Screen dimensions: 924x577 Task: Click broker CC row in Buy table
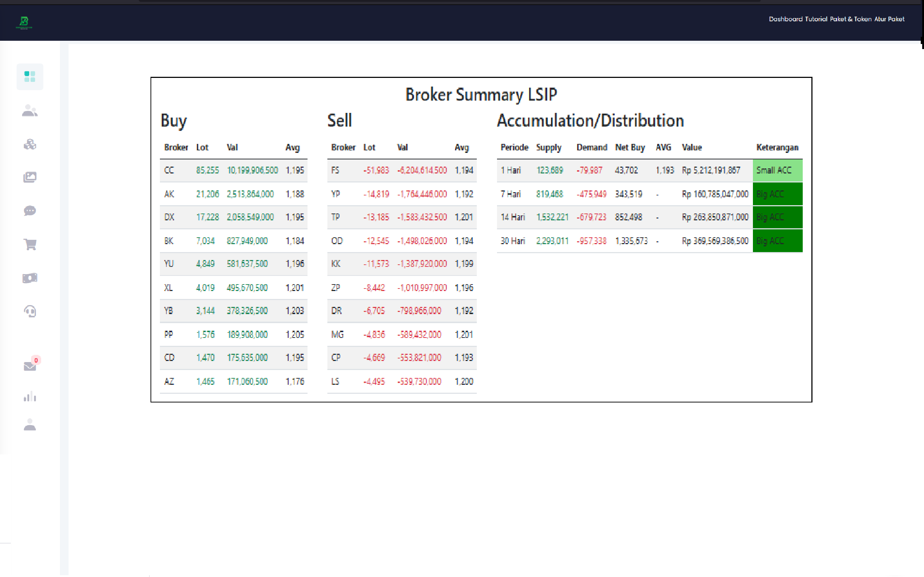(169, 171)
